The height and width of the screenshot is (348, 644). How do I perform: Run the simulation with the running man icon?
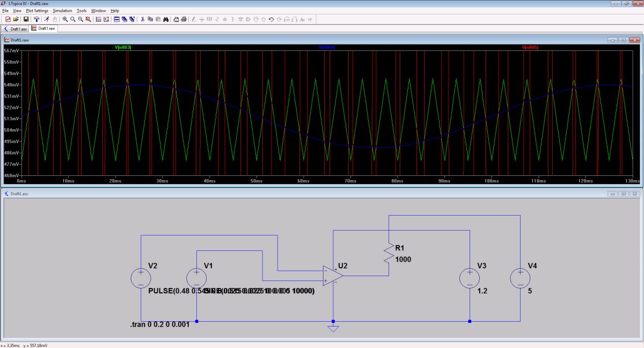(x=47, y=19)
